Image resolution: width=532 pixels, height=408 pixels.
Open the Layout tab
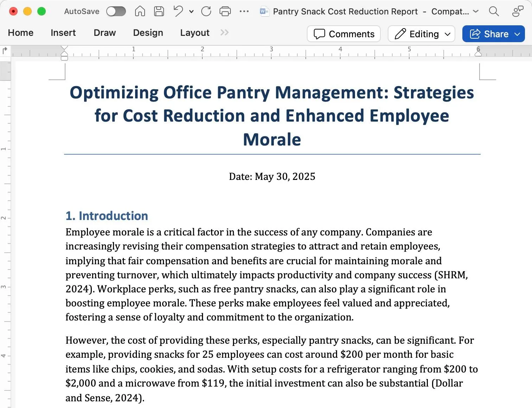[x=195, y=33]
